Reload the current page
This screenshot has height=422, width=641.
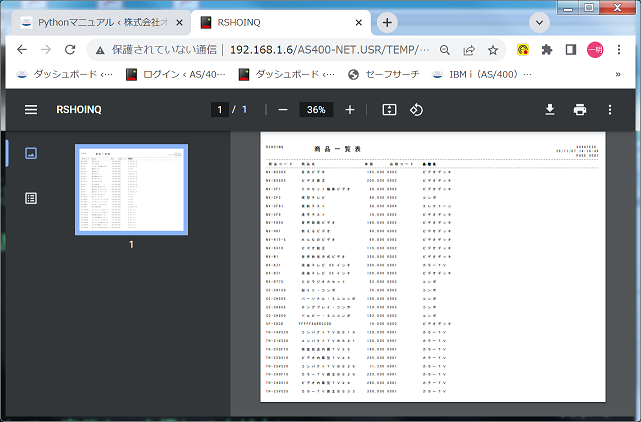click(x=70, y=49)
